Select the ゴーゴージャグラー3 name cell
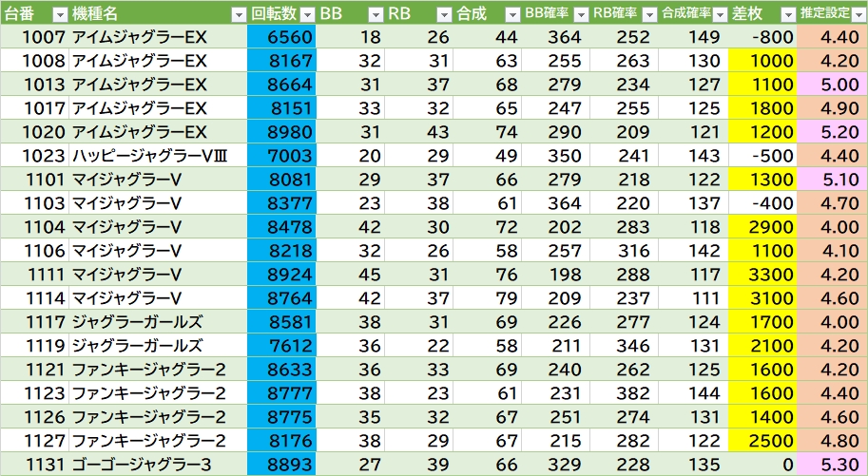Image resolution: width=868 pixels, height=476 pixels. tap(158, 465)
